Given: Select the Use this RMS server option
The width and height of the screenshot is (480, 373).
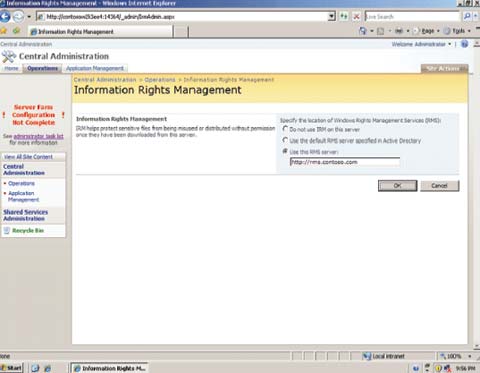Looking at the screenshot, I should (x=285, y=151).
